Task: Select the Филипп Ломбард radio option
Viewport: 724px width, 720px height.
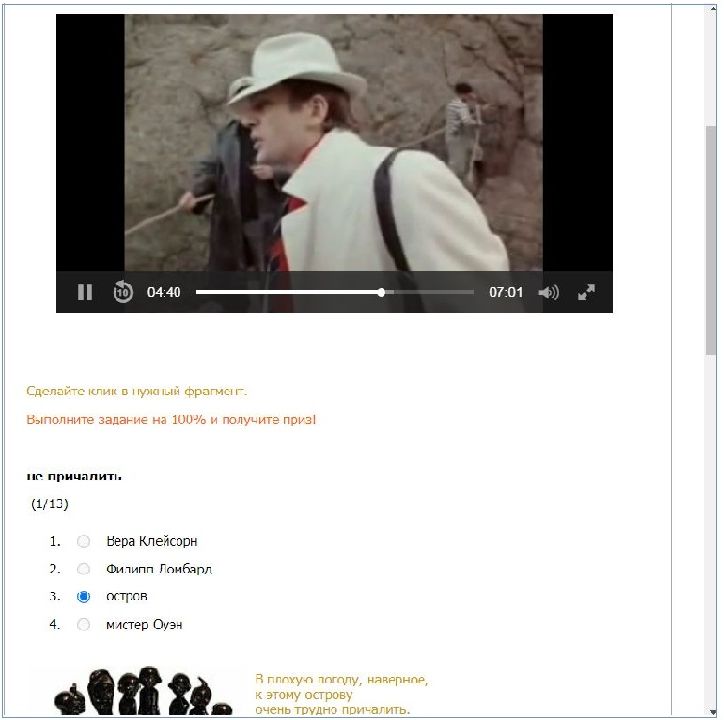Action: [x=83, y=569]
